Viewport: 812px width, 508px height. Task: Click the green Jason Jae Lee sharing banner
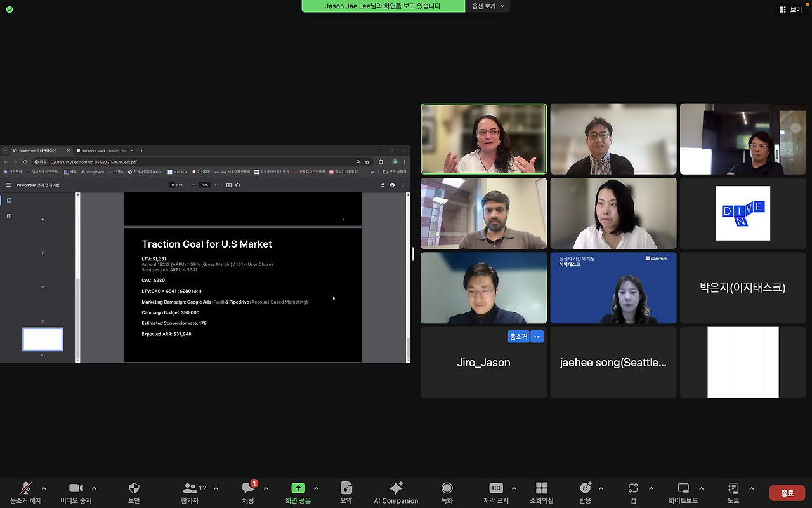[383, 6]
